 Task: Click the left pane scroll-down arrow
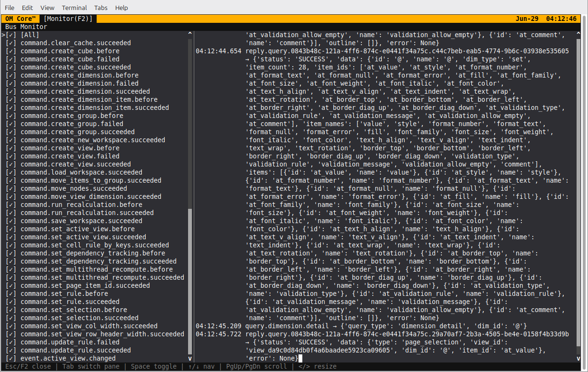190,358
